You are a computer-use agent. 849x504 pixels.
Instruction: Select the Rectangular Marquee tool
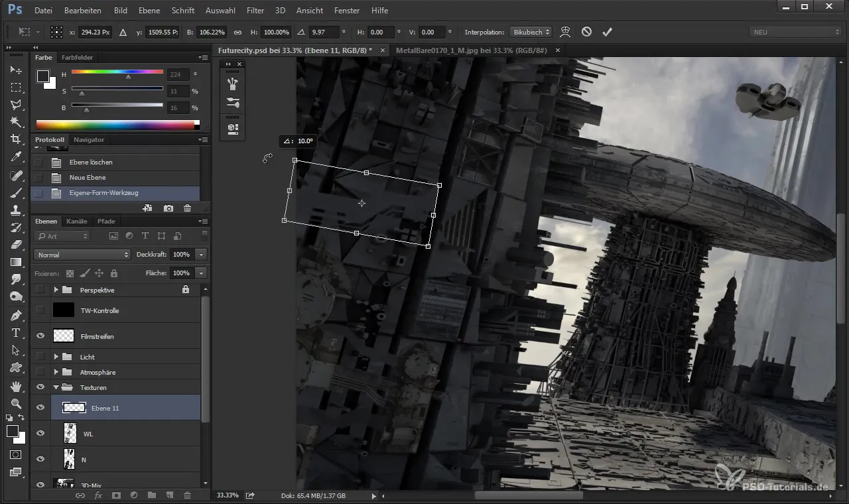coord(16,88)
